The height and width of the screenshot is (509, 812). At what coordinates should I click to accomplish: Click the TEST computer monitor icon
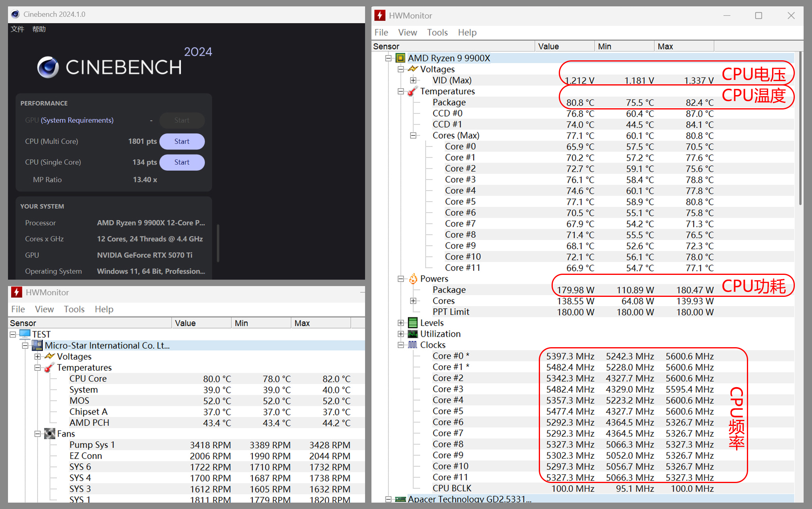(25, 334)
